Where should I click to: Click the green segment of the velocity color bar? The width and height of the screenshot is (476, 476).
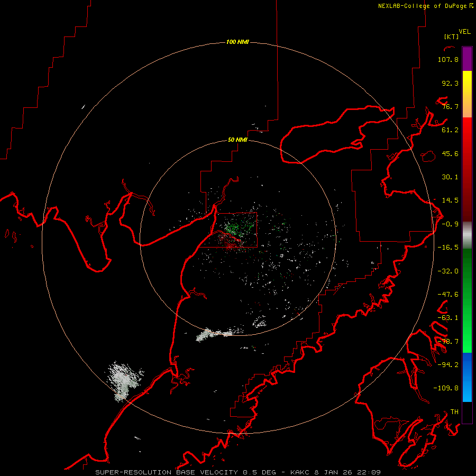pyautogui.click(x=467, y=300)
